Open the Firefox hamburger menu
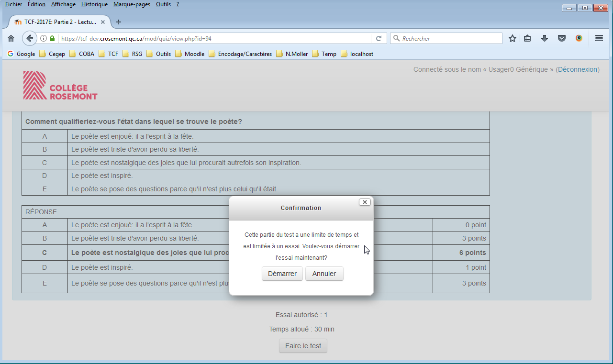 tap(599, 38)
